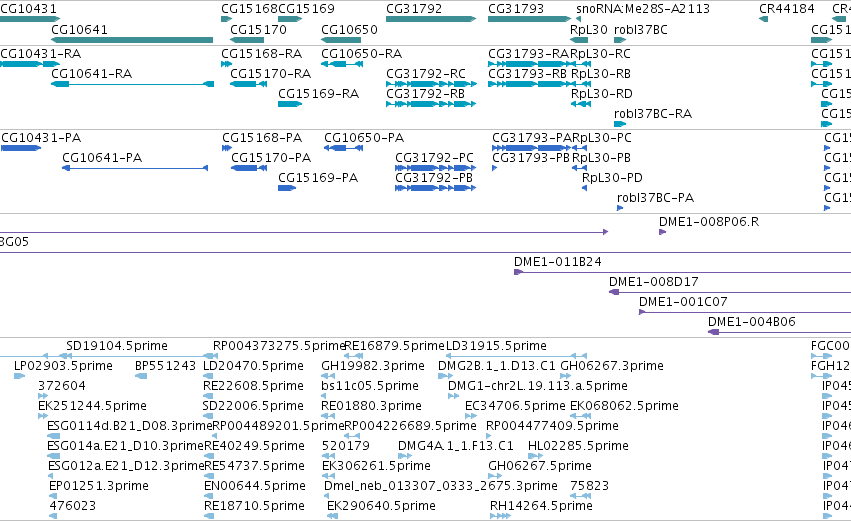Select the DMG2B.1_1.D13.C1 EST

(446, 376)
